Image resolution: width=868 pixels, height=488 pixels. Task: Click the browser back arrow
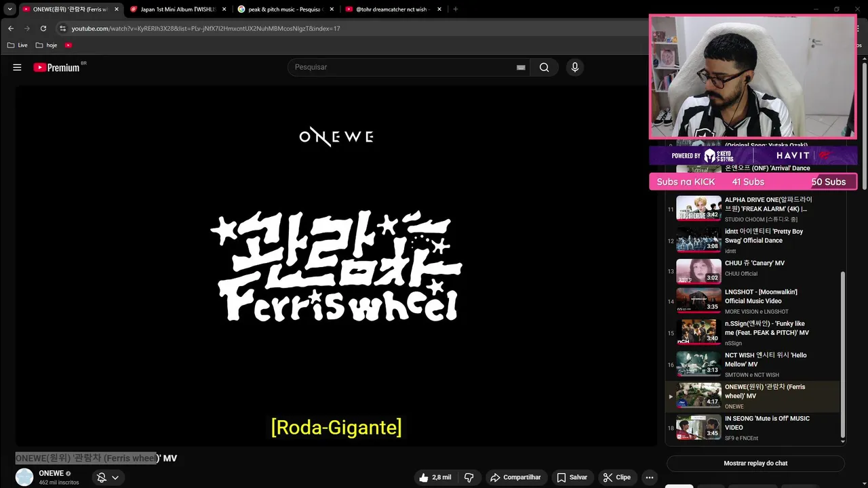(x=11, y=28)
